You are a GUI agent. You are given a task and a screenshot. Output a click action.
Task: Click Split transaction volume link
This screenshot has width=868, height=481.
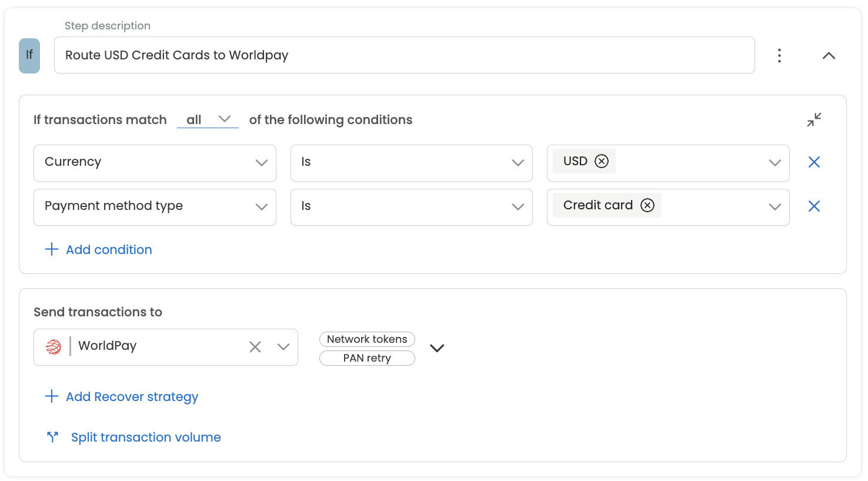tap(146, 437)
